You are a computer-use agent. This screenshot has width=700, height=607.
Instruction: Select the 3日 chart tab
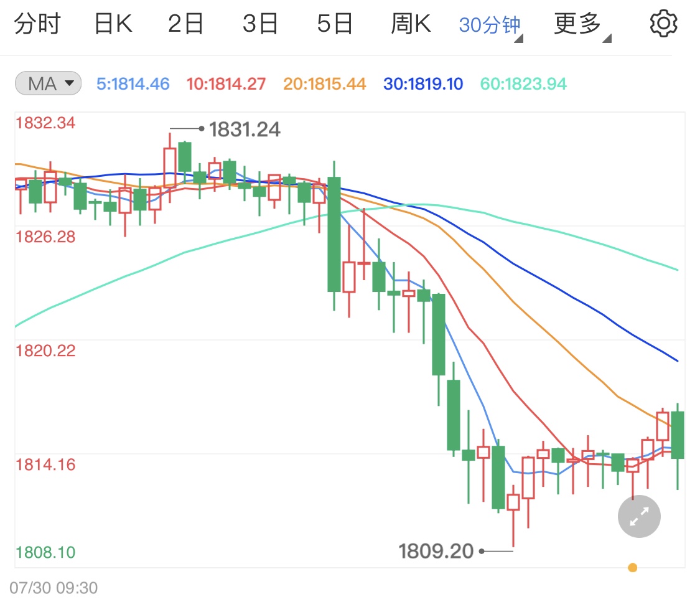(x=260, y=24)
